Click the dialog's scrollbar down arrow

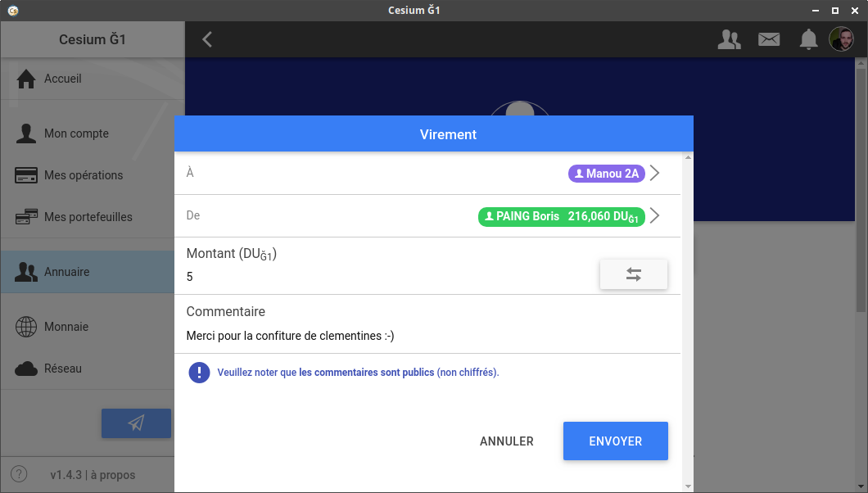(688, 486)
